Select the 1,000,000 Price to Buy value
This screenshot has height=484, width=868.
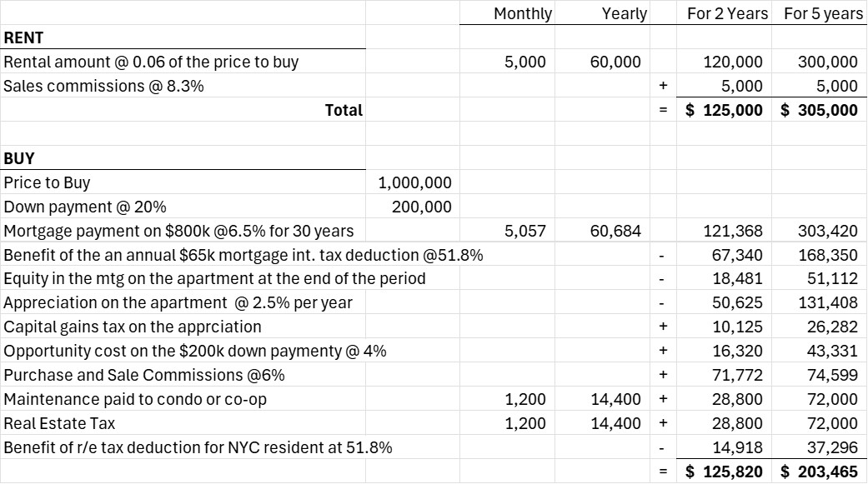415,182
